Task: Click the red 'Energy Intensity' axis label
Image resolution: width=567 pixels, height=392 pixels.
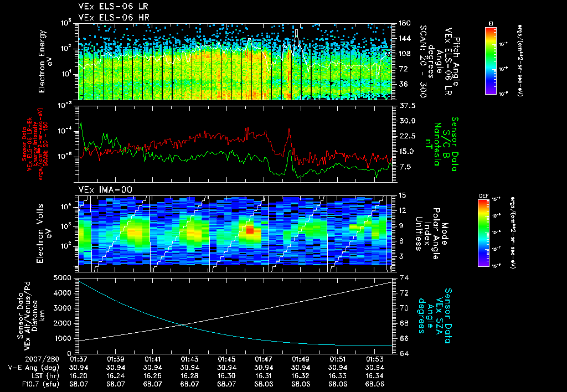Action: (x=35, y=145)
